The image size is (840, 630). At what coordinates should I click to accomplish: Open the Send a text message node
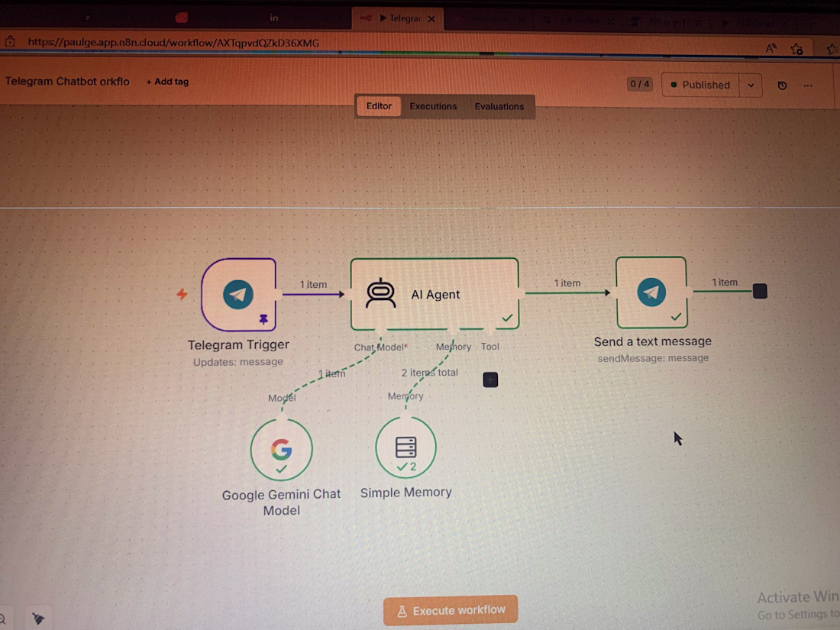click(651, 292)
